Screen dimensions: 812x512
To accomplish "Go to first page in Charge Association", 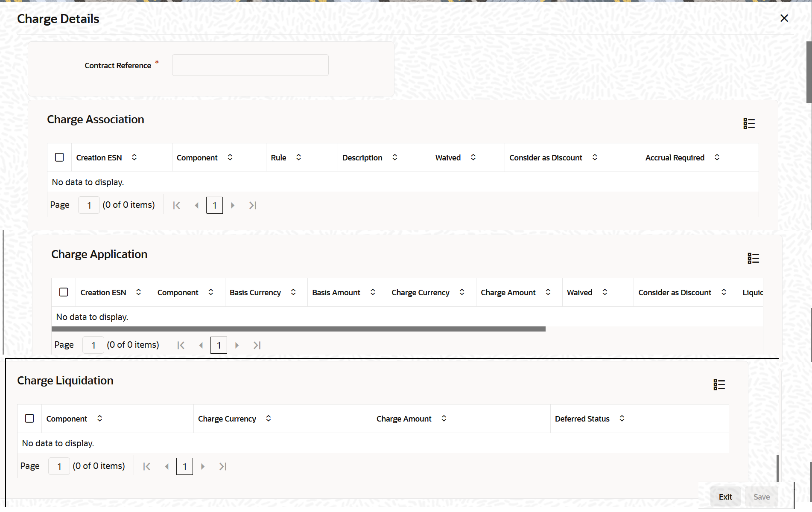I will click(176, 205).
